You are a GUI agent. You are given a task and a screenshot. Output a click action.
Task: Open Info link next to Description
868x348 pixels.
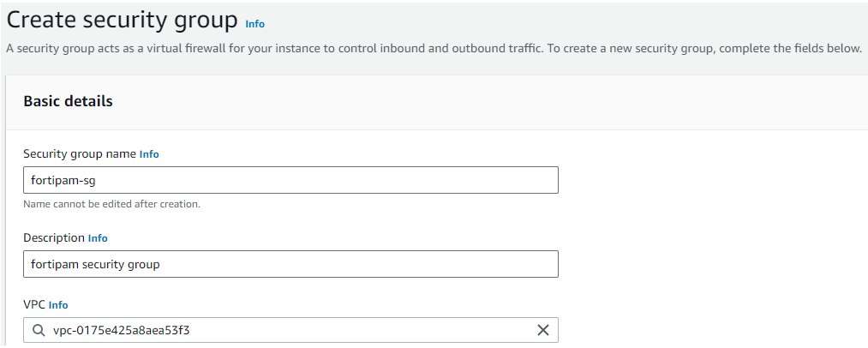click(98, 238)
